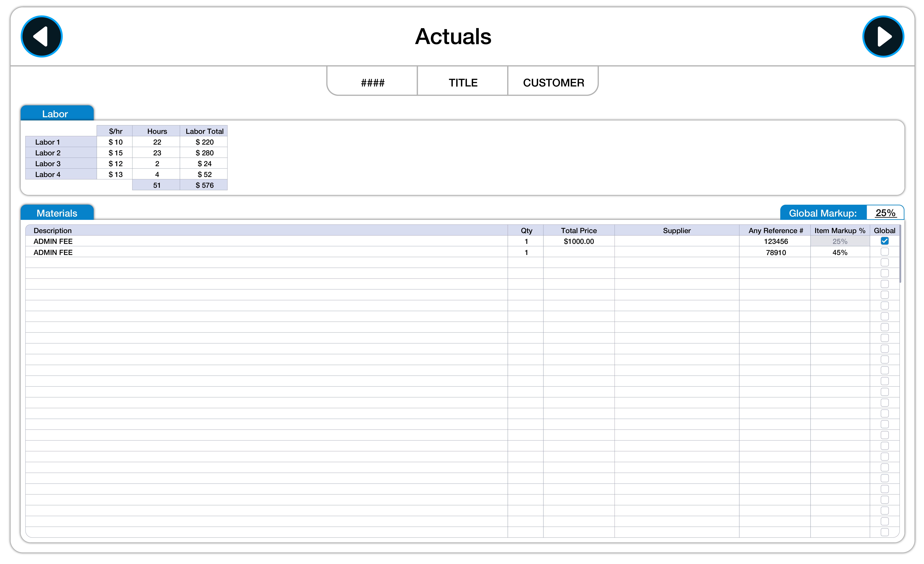The height and width of the screenshot is (564, 924).
Task: Click the Any Reference # column header
Action: 775,230
